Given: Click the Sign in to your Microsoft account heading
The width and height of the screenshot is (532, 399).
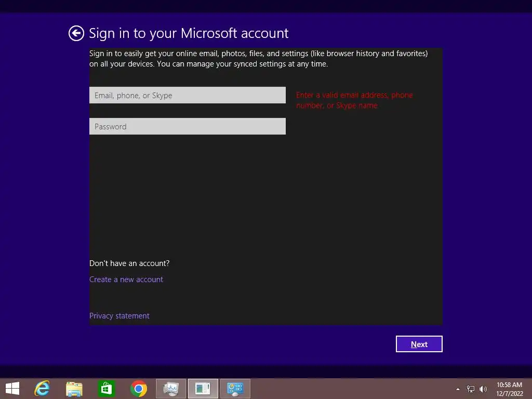Looking at the screenshot, I should point(189,33).
